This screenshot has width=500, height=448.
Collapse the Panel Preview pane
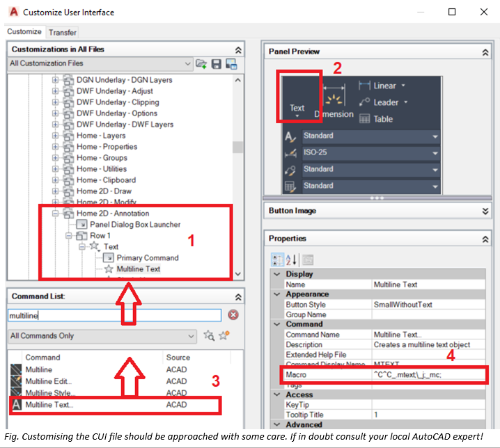[485, 52]
